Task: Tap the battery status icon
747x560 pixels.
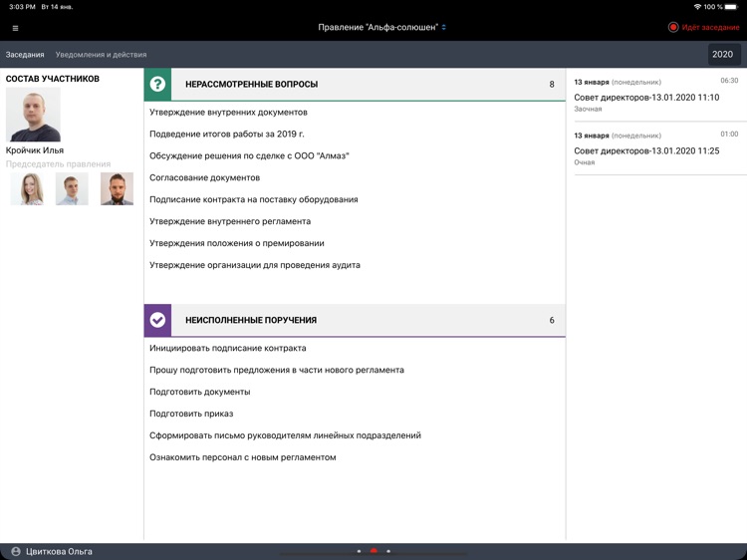Action: coord(732,7)
